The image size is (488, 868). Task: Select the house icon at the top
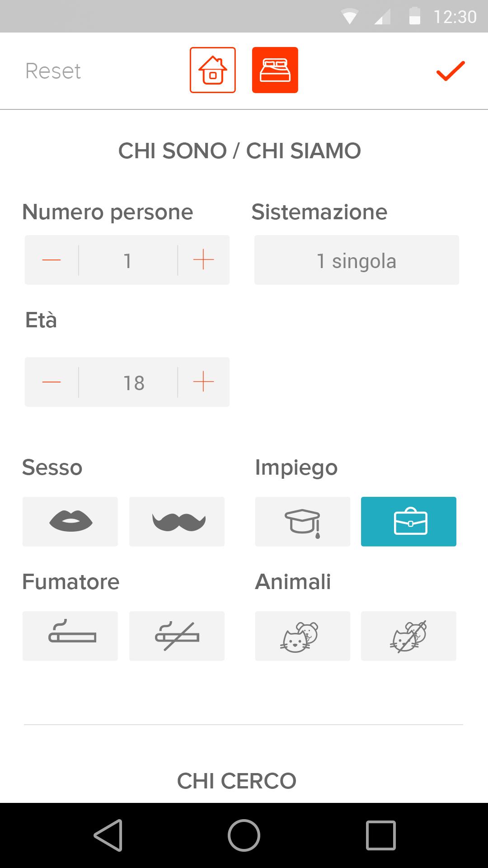212,70
